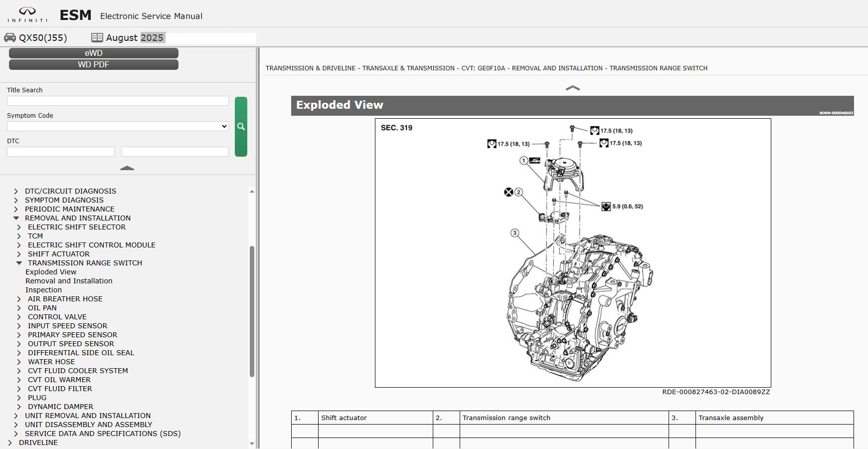Click the scroll up arrow in tree panel
868x449 pixels.
pyautogui.click(x=252, y=192)
